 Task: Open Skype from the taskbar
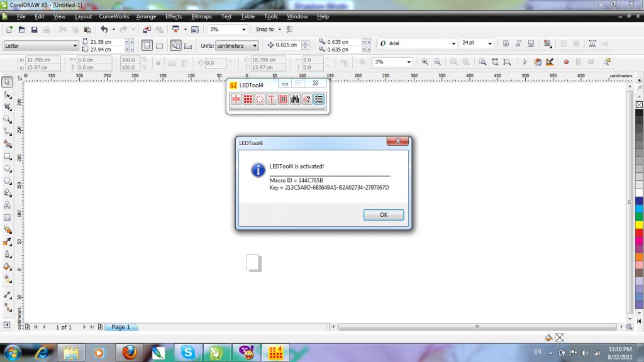[x=187, y=353]
